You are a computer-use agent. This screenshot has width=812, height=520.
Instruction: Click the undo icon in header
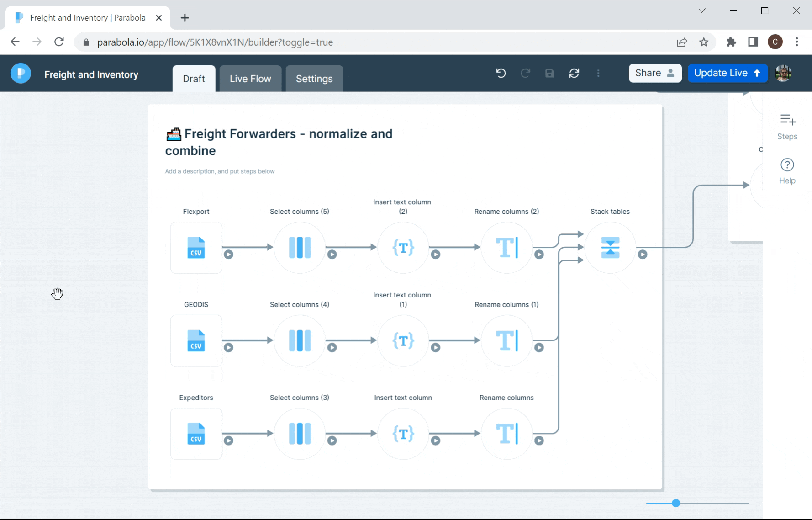[x=501, y=73]
